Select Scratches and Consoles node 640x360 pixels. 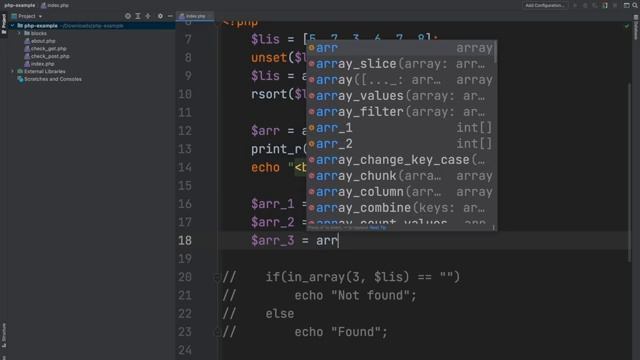tap(53, 79)
